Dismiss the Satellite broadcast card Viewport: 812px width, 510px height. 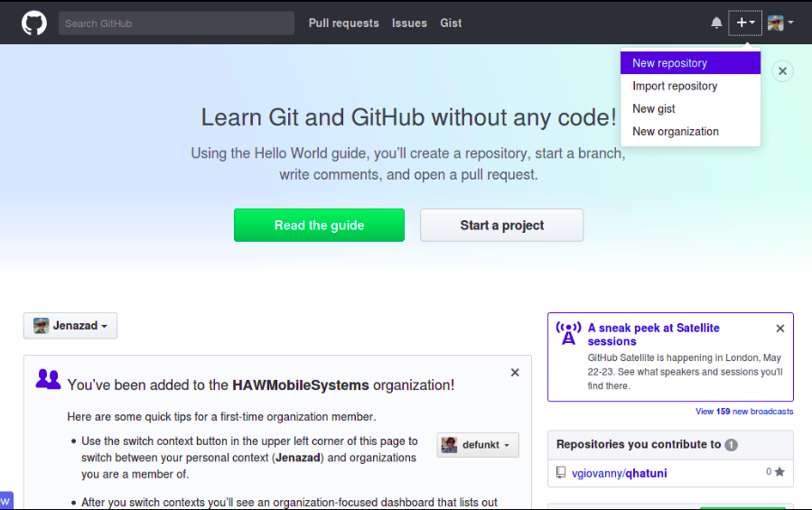780,329
